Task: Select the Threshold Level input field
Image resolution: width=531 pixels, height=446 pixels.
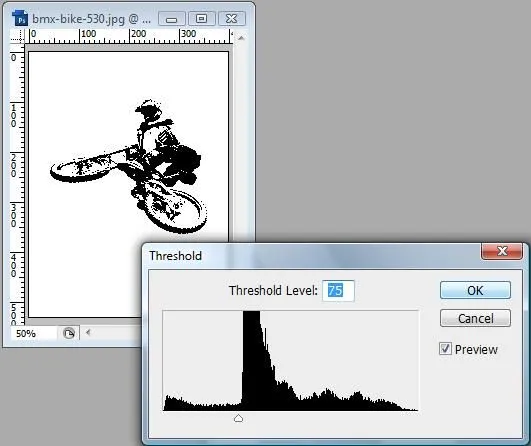Action: [338, 291]
